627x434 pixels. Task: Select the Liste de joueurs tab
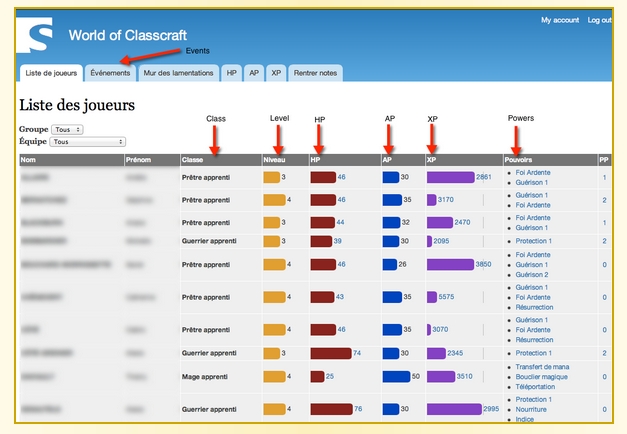click(51, 73)
